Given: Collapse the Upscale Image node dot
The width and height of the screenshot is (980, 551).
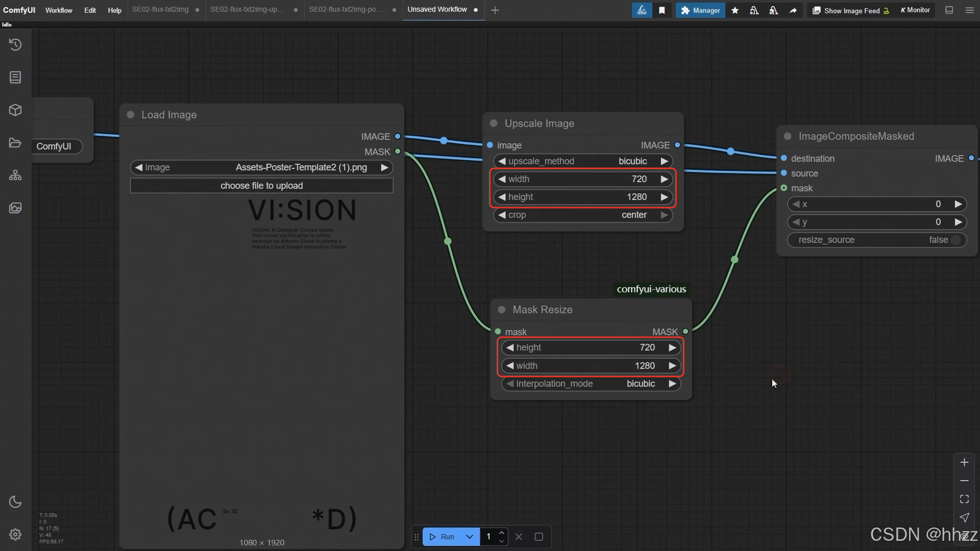Looking at the screenshot, I should pyautogui.click(x=494, y=123).
